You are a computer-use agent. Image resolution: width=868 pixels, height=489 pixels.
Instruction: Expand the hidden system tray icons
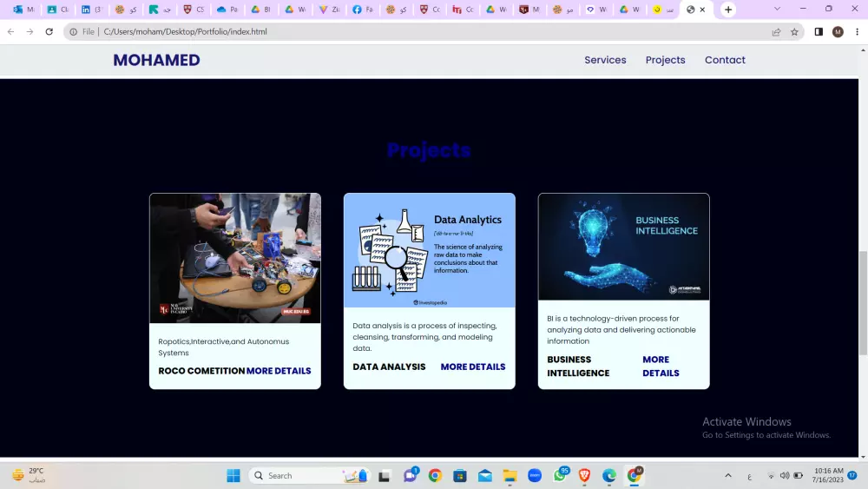pyautogui.click(x=728, y=475)
